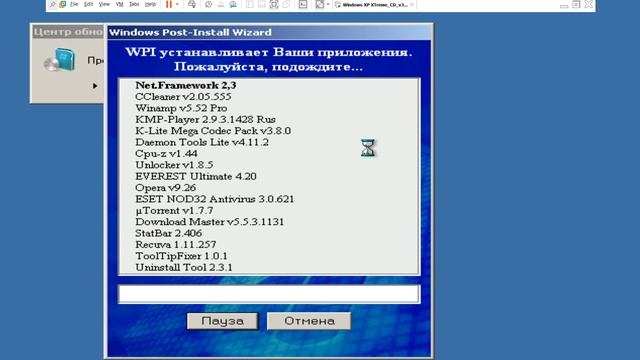
Task: Expand the stretch display dropdown arrow
Action: [328, 4]
